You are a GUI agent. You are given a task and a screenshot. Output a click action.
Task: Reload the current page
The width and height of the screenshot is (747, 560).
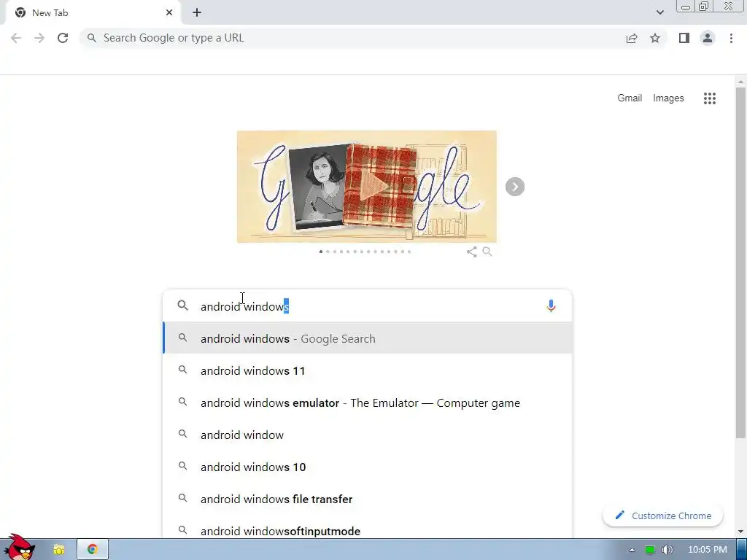[x=63, y=38]
